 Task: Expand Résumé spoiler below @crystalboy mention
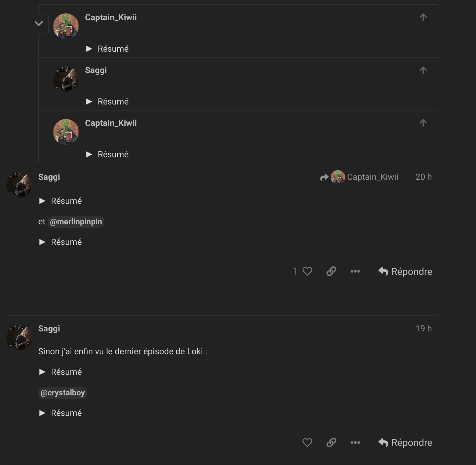coord(60,413)
